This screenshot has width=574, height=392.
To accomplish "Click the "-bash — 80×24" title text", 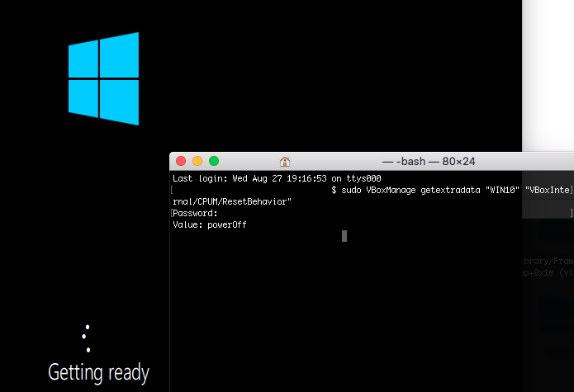I will (x=429, y=161).
